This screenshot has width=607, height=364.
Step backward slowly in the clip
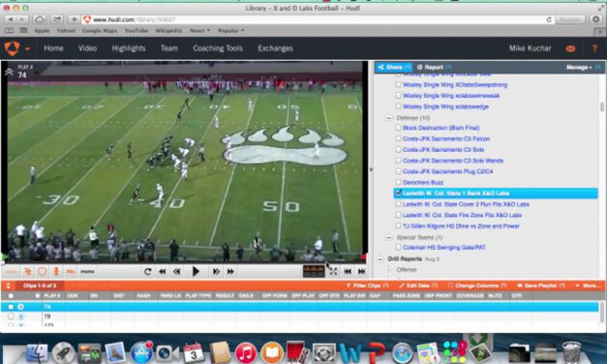tap(177, 271)
